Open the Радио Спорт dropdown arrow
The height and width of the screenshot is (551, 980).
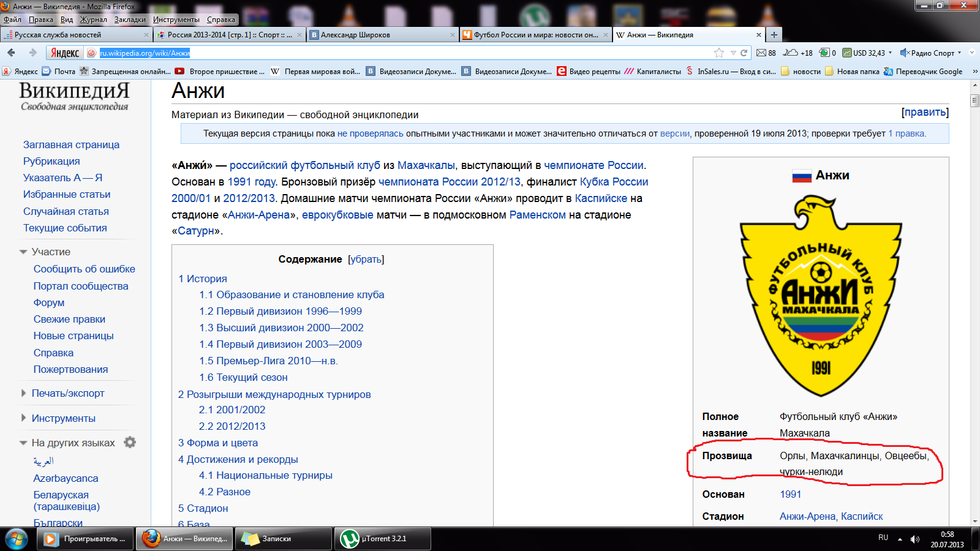(959, 53)
